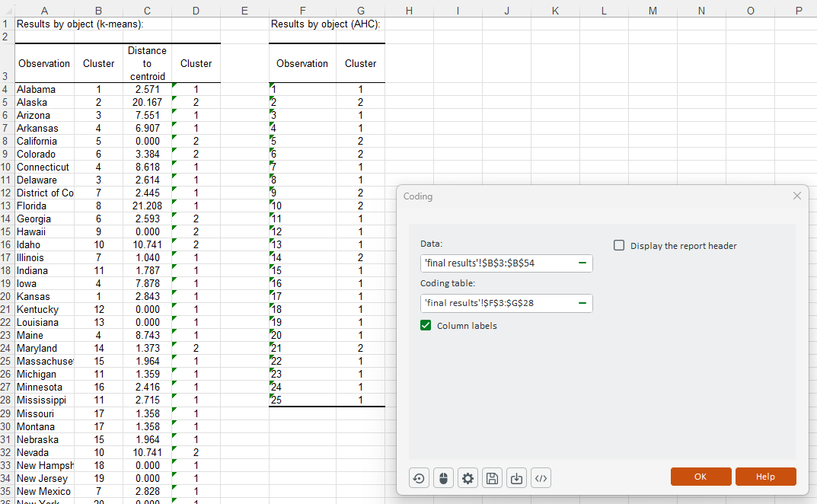Select the Hawaii cell
This screenshot has height=504, width=817.
click(x=44, y=232)
